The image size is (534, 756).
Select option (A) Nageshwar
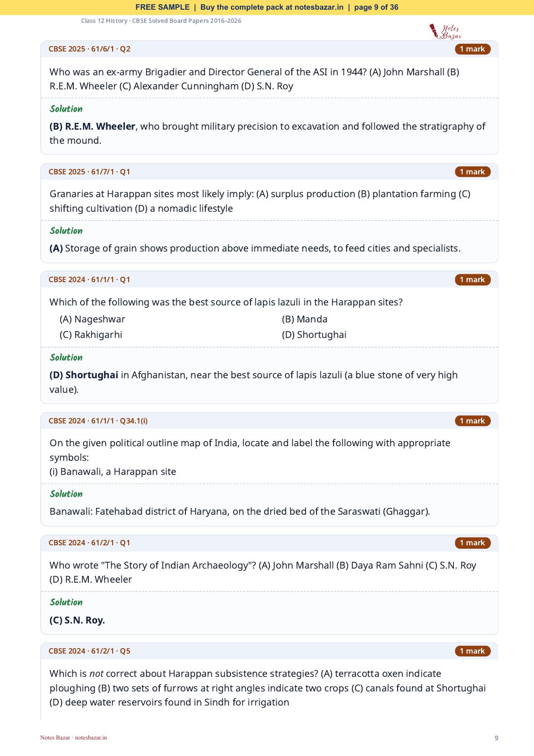92,319
